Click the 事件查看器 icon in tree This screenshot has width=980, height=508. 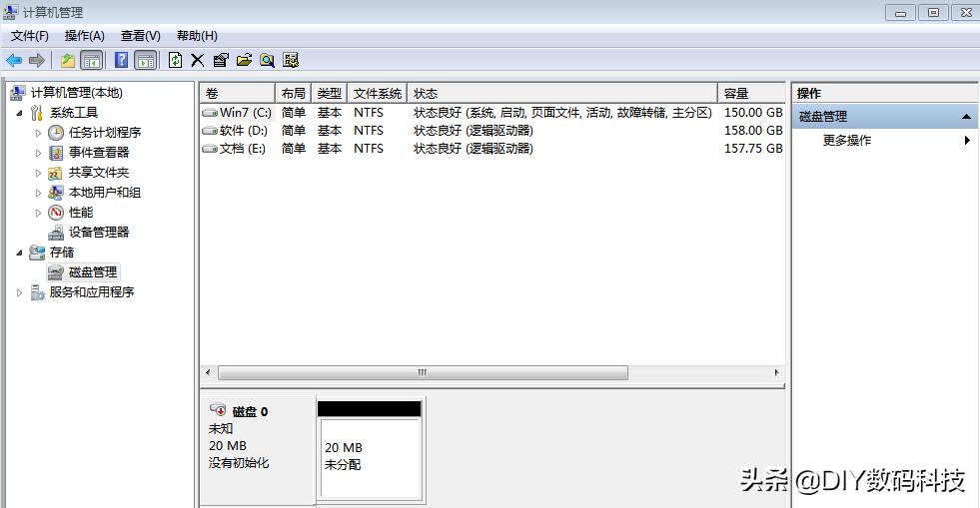[56, 153]
